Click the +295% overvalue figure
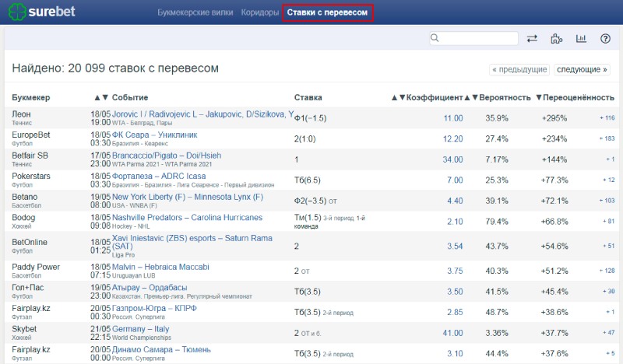 [554, 118]
